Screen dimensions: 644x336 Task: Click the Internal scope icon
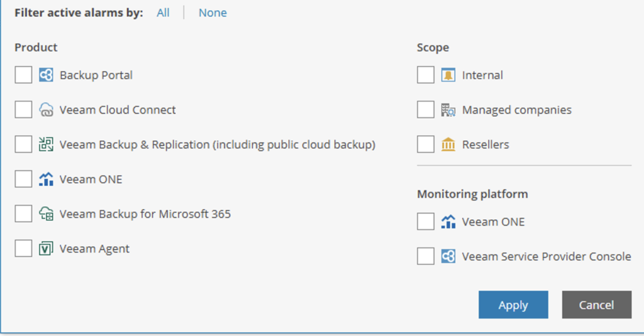[x=448, y=75]
